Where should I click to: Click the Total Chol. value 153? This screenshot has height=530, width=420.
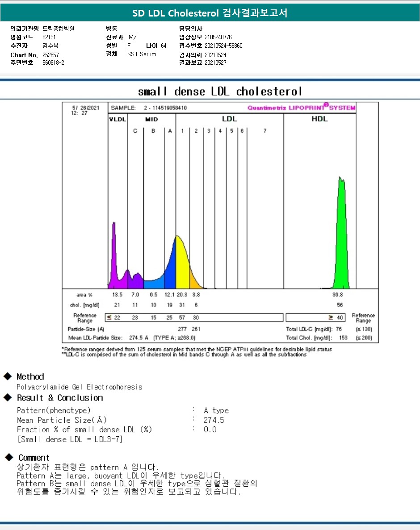click(343, 338)
